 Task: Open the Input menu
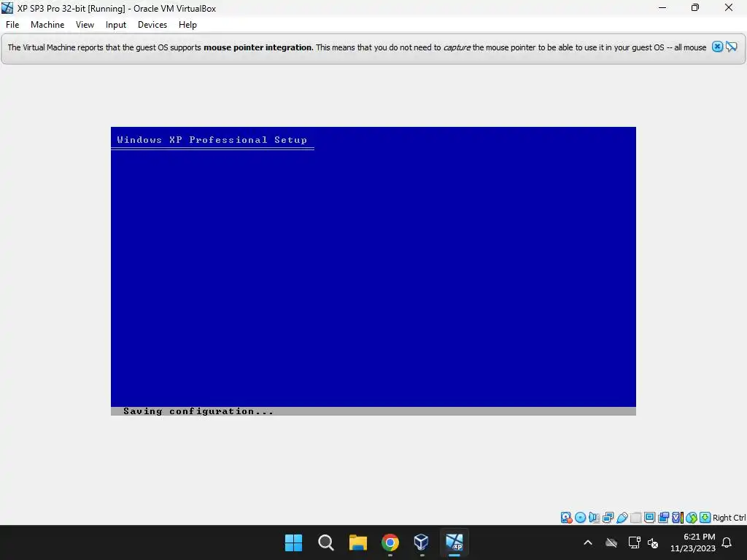click(x=116, y=25)
